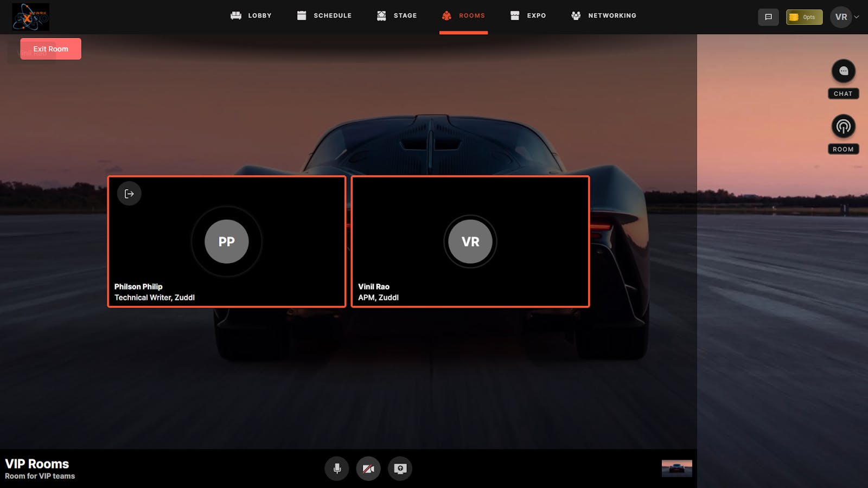The image size is (868, 488).
Task: Toggle screen sharing button
Action: (x=400, y=468)
